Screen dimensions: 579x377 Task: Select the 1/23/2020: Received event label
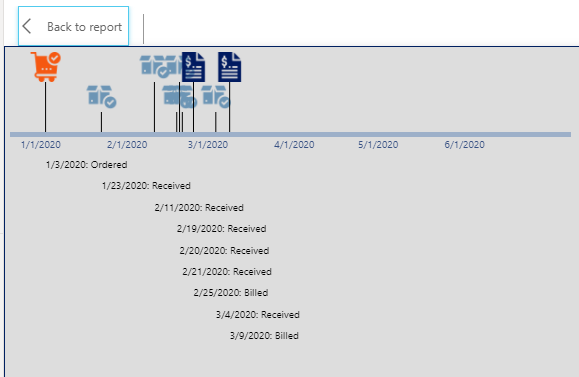[x=146, y=186]
